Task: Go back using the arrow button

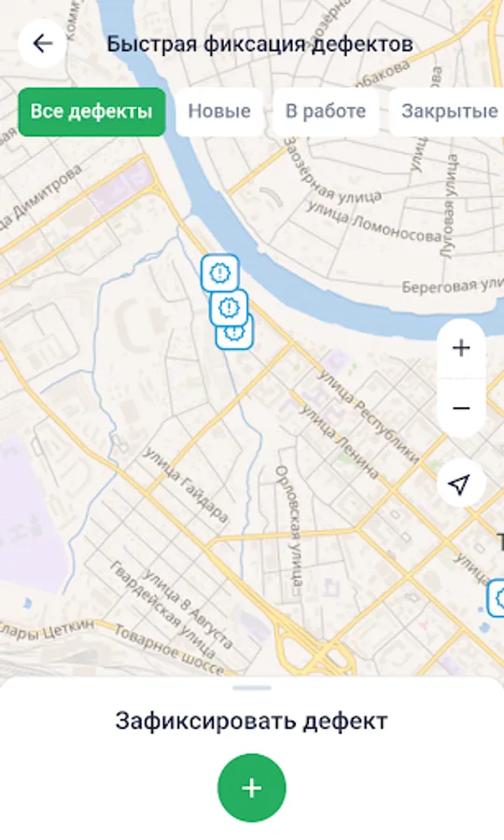Action: coord(42,43)
